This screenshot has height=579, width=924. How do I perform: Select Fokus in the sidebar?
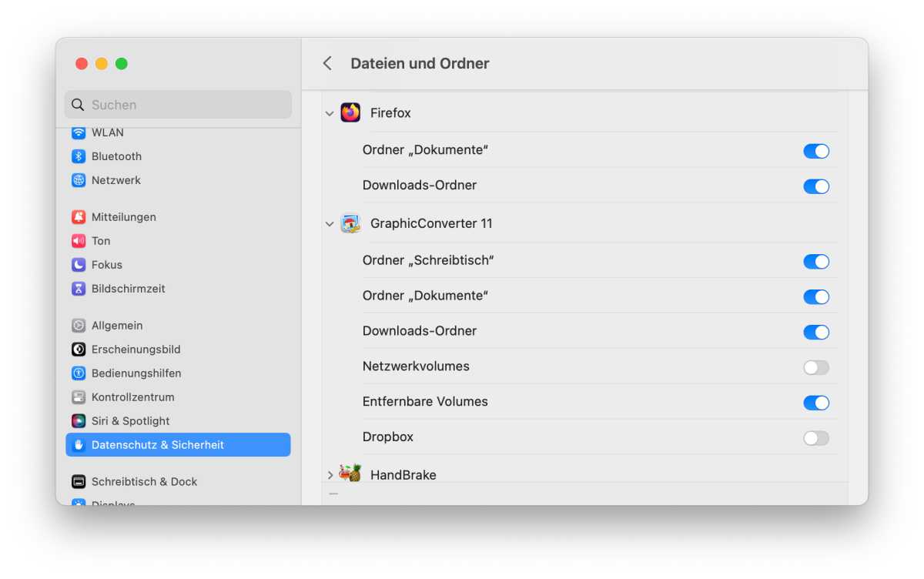[x=178, y=265]
